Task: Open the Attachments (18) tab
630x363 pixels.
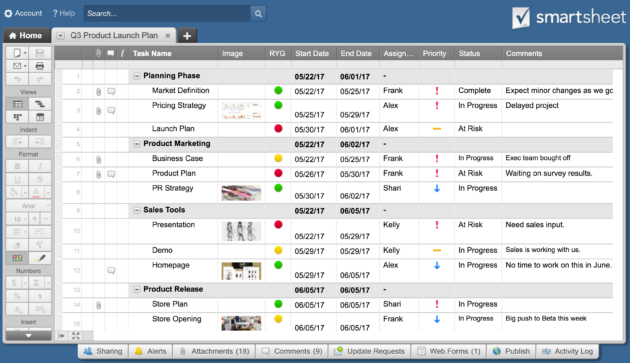Action: coord(215,351)
